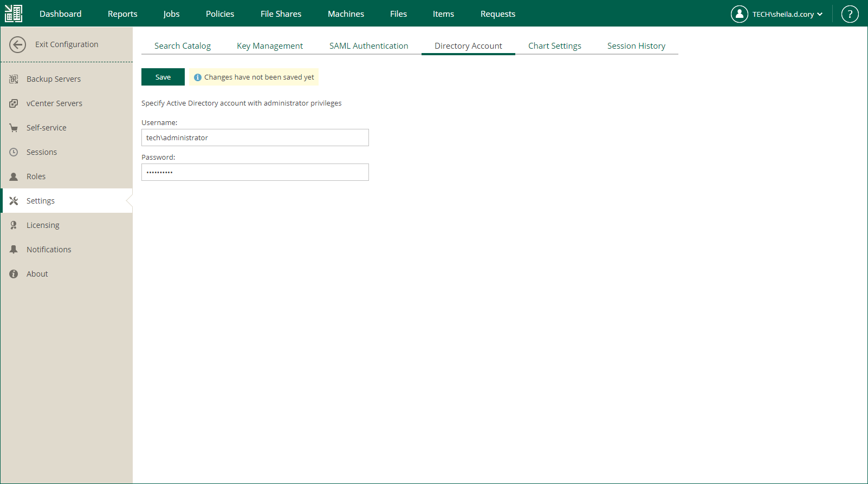Open Licensing label in sidebar
Viewport: 868px width, 484px height.
tap(43, 225)
